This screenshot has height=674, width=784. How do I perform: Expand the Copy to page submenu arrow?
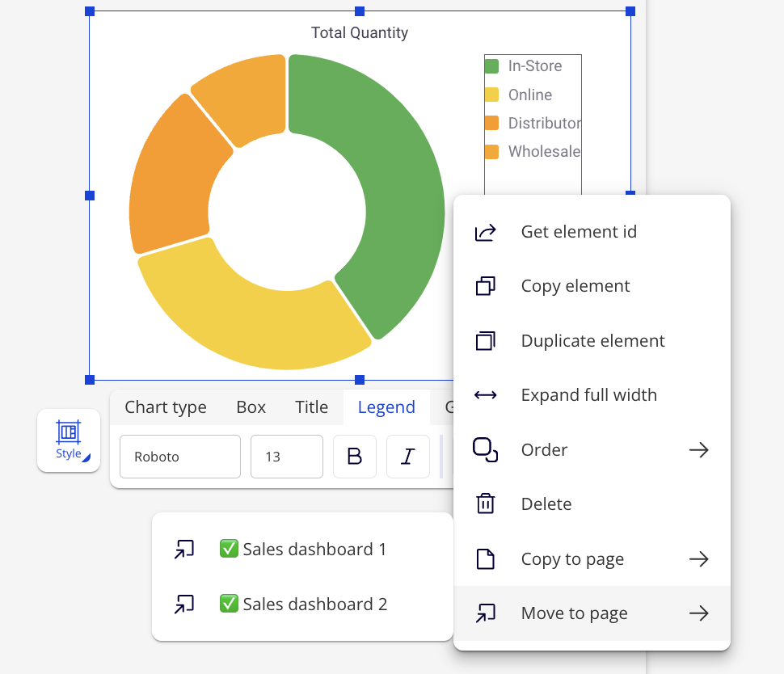click(x=698, y=559)
